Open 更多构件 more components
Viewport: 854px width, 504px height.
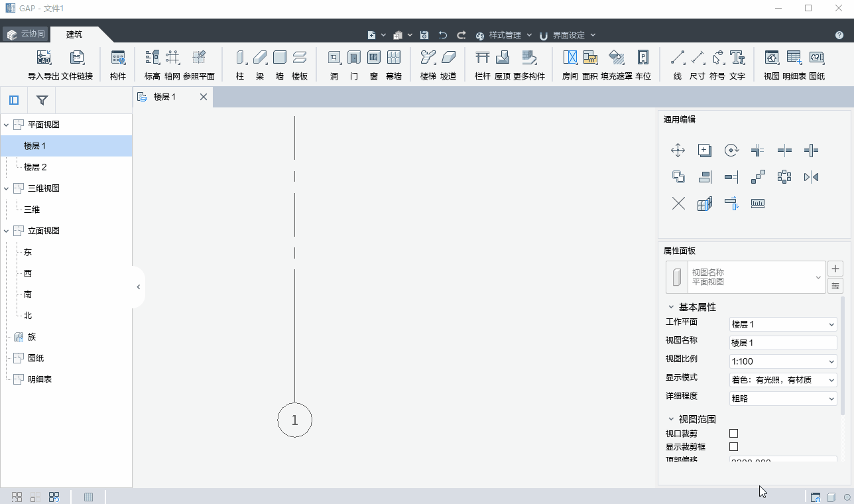tap(529, 65)
